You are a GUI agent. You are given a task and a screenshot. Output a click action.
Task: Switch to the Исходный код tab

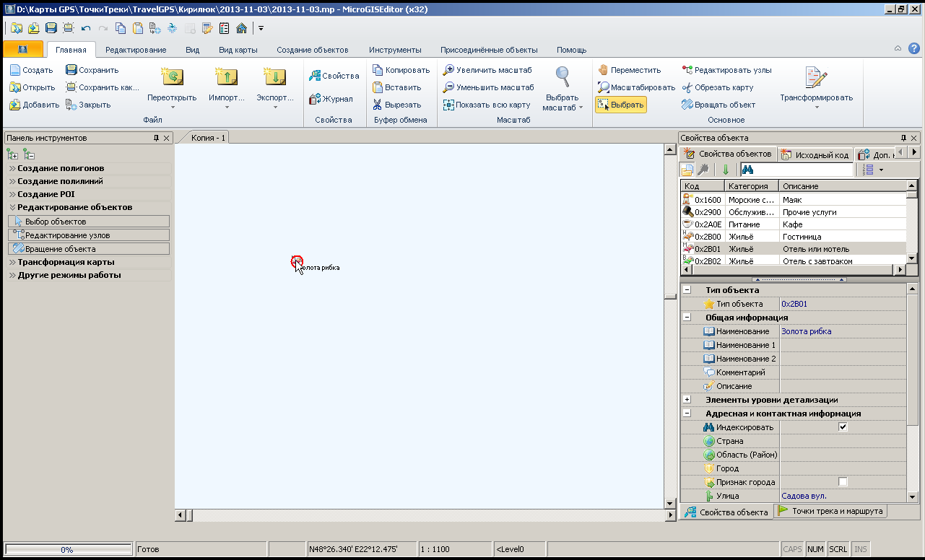click(815, 154)
